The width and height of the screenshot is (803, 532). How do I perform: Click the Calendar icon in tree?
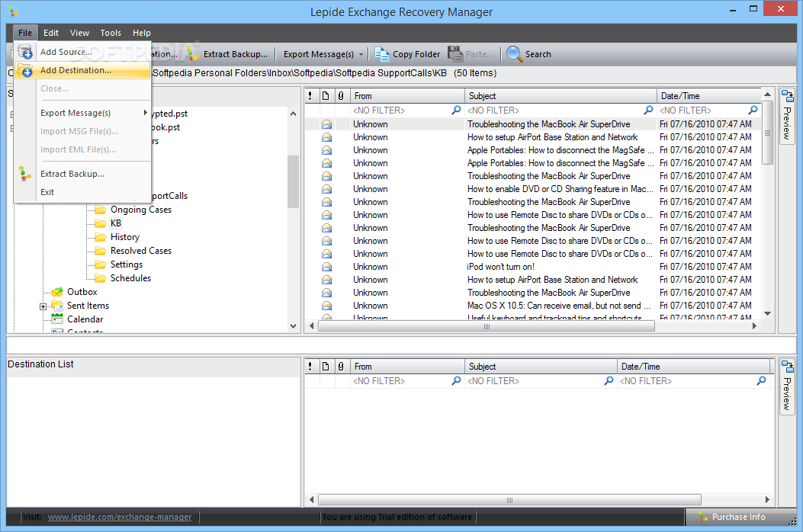pyautogui.click(x=57, y=319)
